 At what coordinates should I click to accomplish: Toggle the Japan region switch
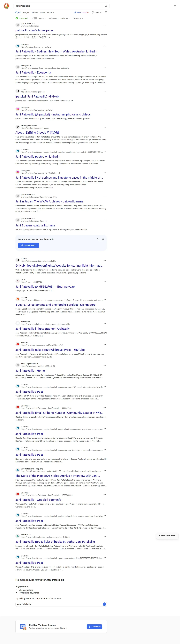tap(35, 18)
